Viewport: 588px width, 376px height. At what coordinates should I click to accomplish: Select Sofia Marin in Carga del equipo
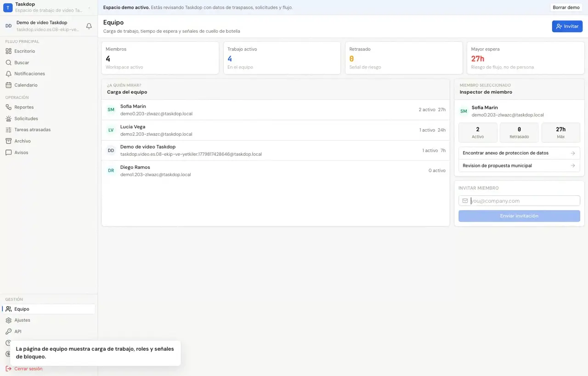pyautogui.click(x=276, y=110)
